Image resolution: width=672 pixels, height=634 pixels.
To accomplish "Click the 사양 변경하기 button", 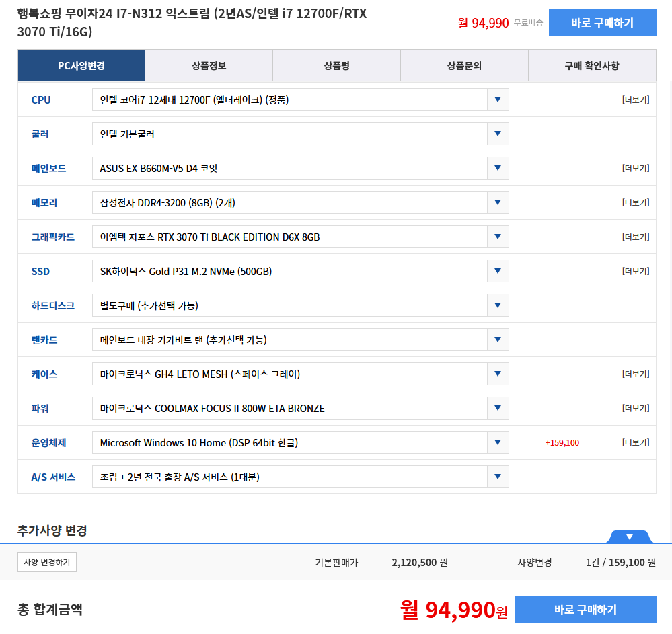I will pyautogui.click(x=47, y=562).
